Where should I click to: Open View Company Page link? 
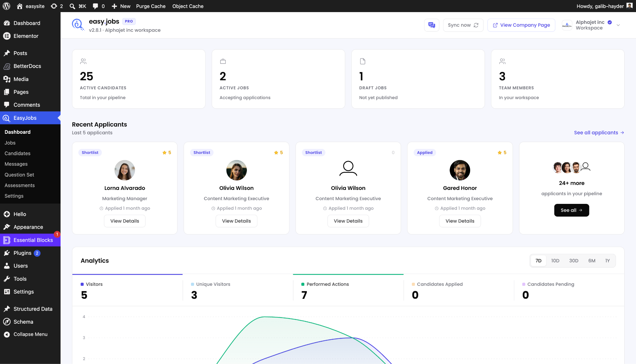[521, 25]
